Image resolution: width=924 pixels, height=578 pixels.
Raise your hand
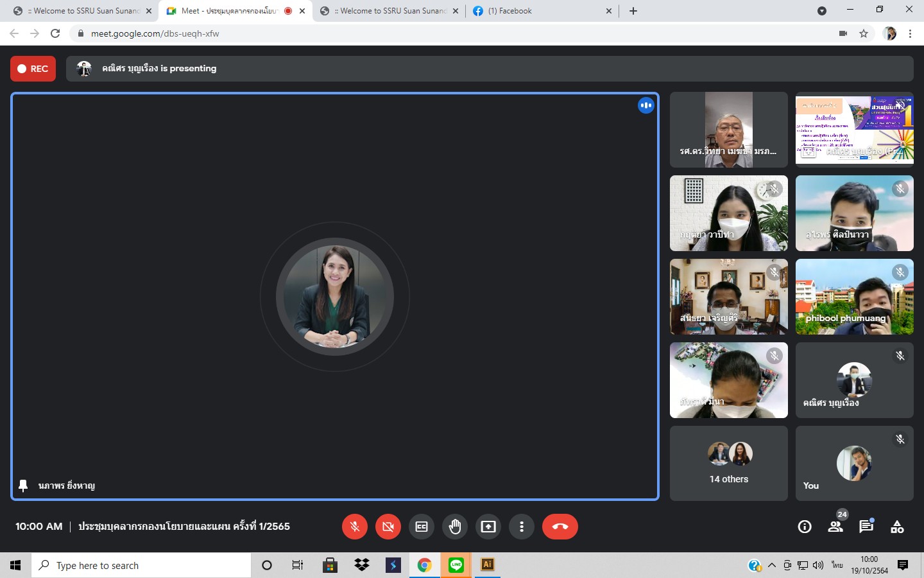[455, 527]
